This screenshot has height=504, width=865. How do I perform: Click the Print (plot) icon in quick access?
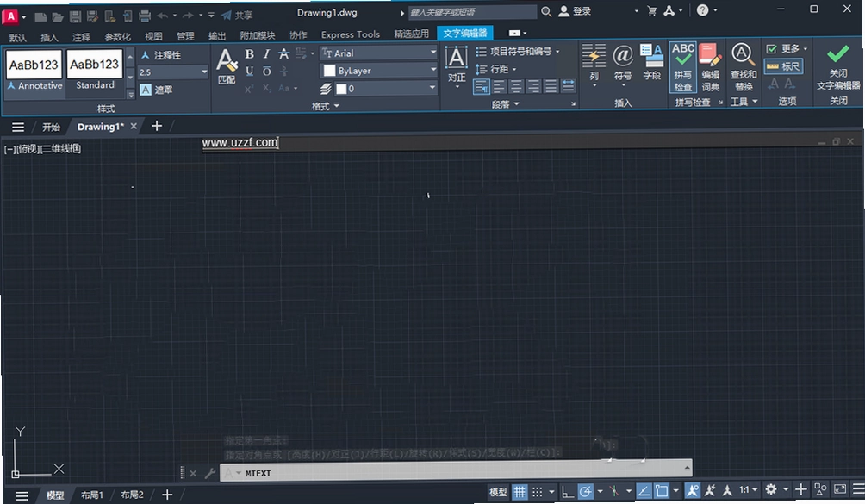pyautogui.click(x=145, y=16)
